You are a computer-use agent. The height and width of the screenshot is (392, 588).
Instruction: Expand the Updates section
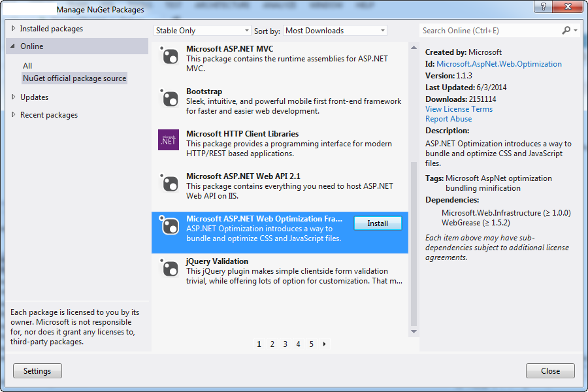[14, 97]
